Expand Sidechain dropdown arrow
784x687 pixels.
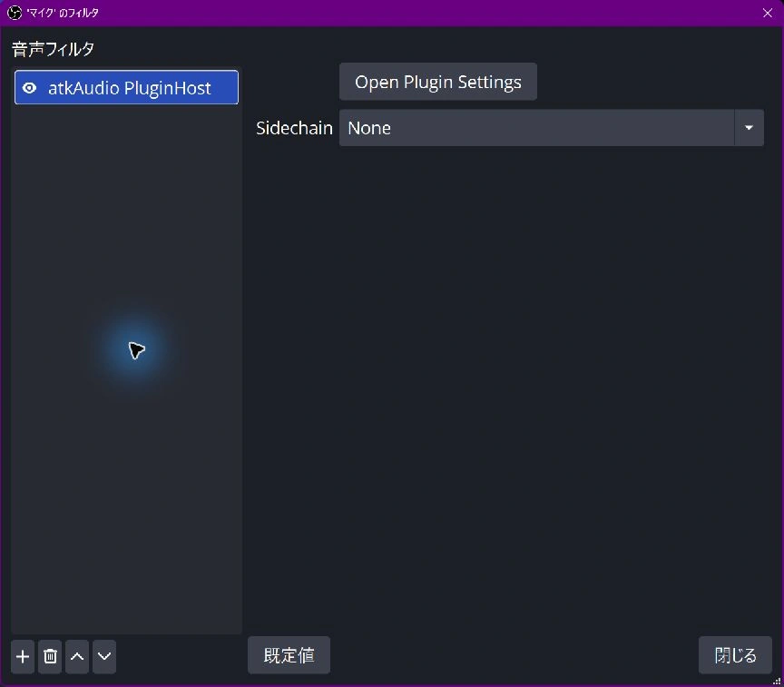[749, 128]
